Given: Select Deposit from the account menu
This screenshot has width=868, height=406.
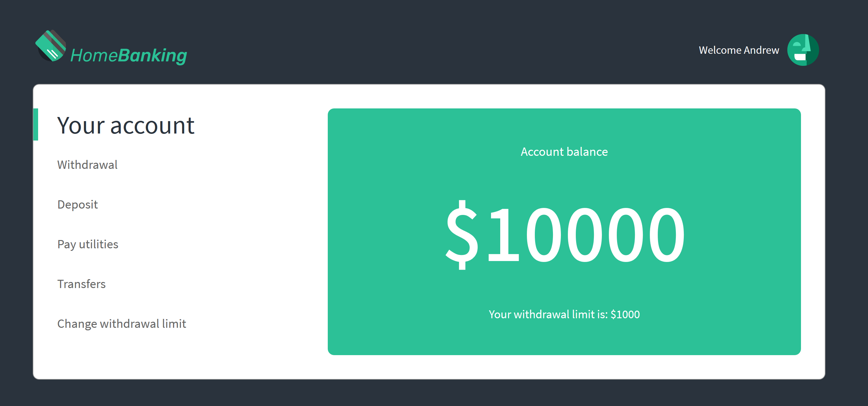Looking at the screenshot, I should [x=77, y=205].
